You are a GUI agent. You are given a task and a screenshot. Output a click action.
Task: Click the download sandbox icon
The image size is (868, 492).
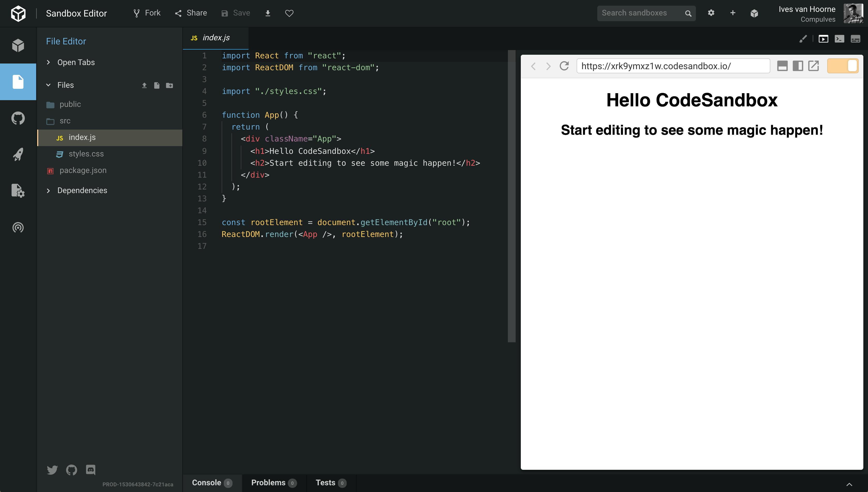(268, 13)
